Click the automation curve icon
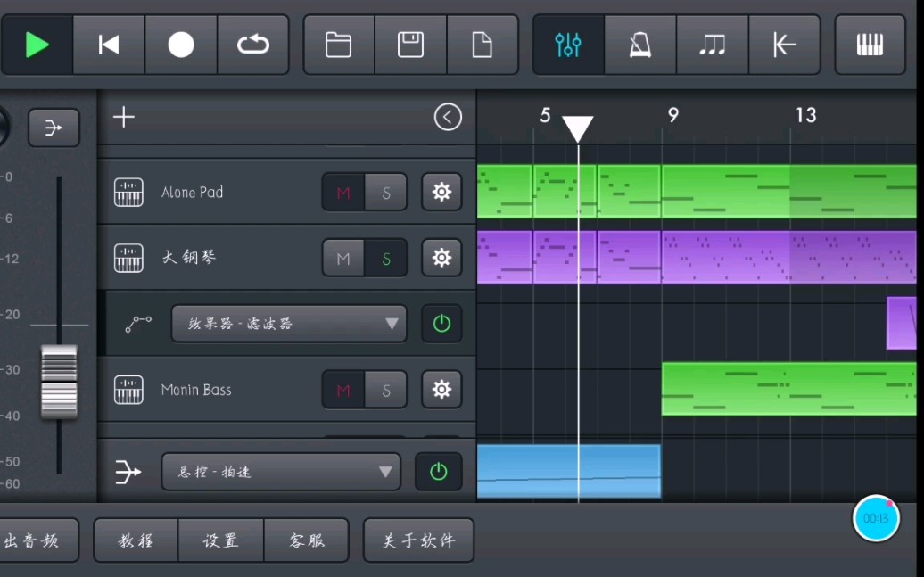Image resolution: width=924 pixels, height=577 pixels. pos(138,324)
